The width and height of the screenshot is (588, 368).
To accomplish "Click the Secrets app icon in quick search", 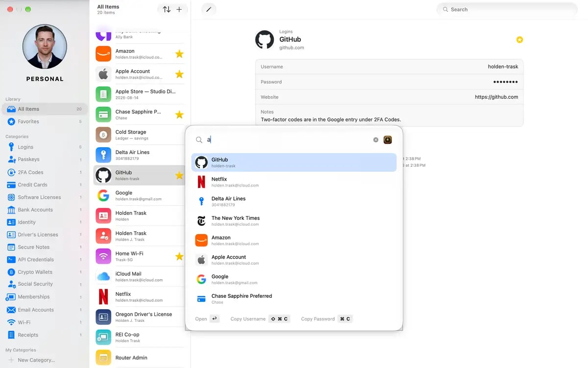I will tap(388, 140).
